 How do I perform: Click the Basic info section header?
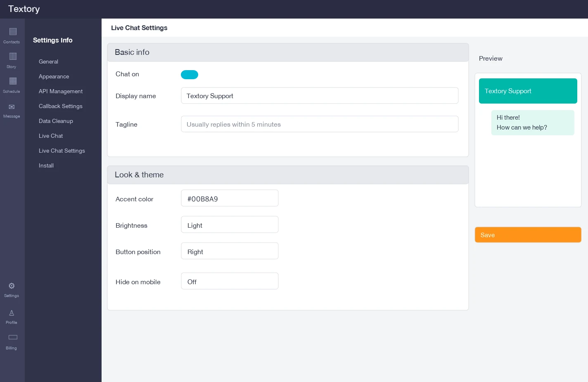point(288,52)
